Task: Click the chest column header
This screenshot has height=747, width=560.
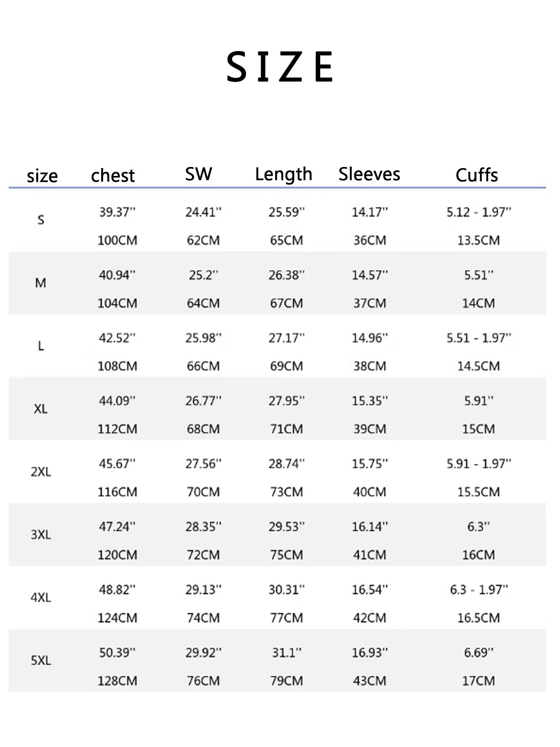Action: point(113,176)
